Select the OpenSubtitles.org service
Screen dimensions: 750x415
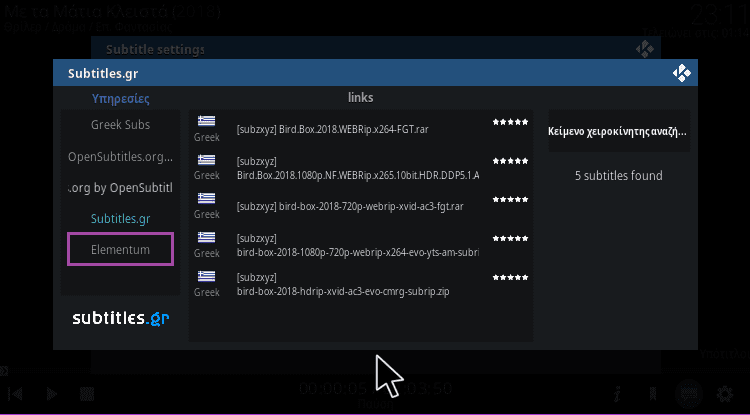[x=121, y=156]
